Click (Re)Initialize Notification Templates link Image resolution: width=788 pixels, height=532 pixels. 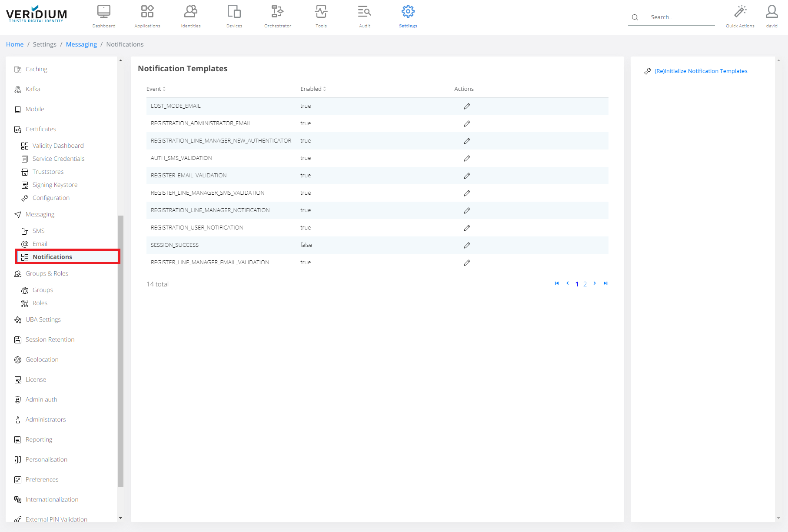coord(701,71)
